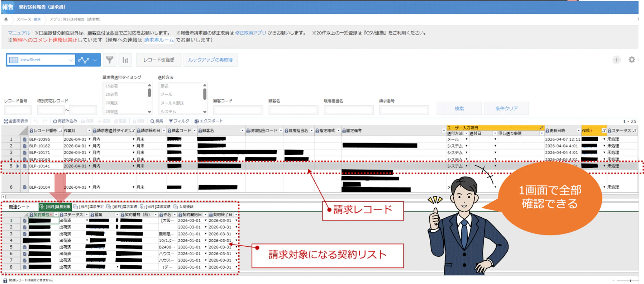Open the filter funnel settings icon
Screen dimensions: 644x284
[110, 60]
